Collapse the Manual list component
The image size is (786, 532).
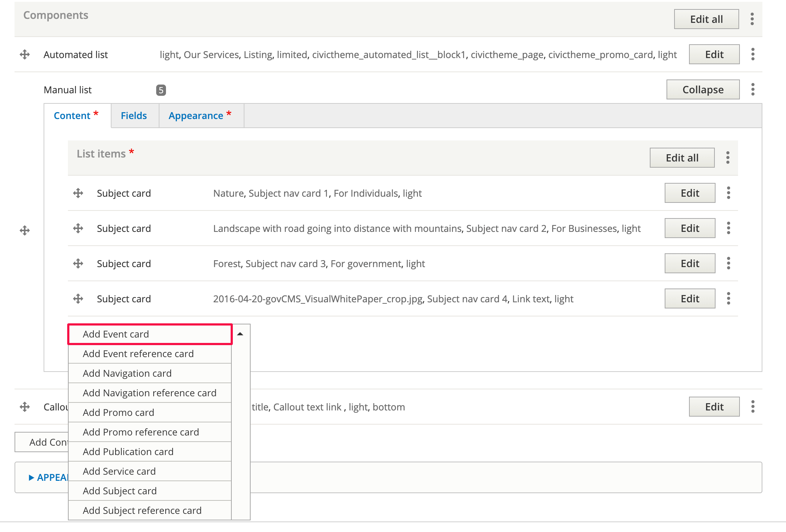[703, 89]
